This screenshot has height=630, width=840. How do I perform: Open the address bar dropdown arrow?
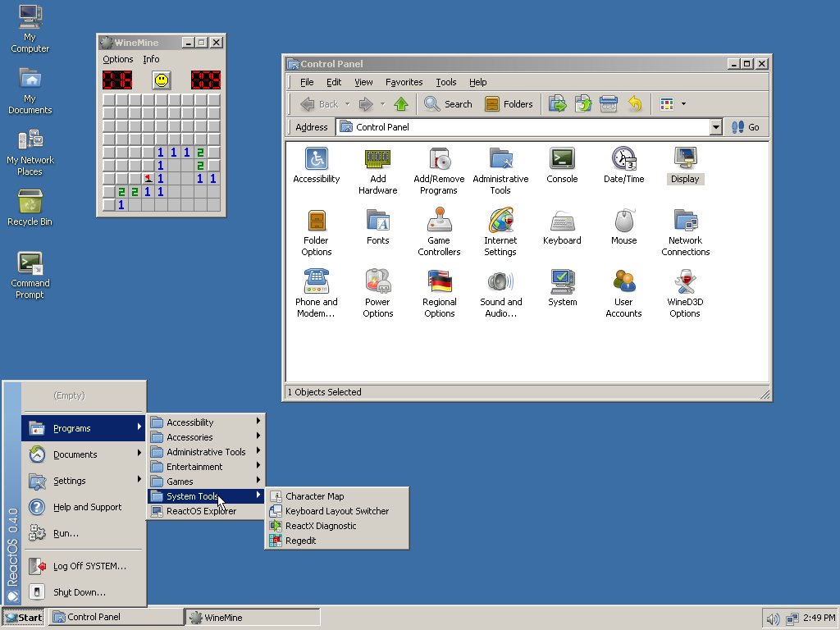[x=715, y=127]
